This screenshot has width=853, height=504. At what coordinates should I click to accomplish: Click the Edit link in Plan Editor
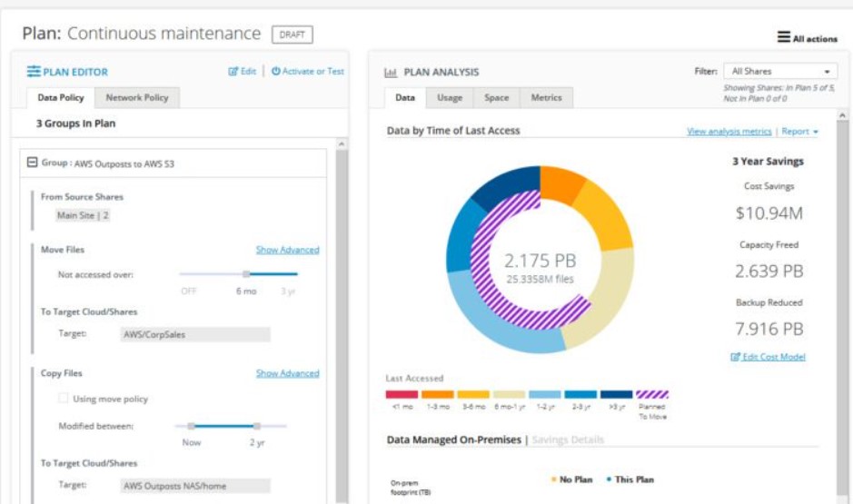click(x=248, y=71)
